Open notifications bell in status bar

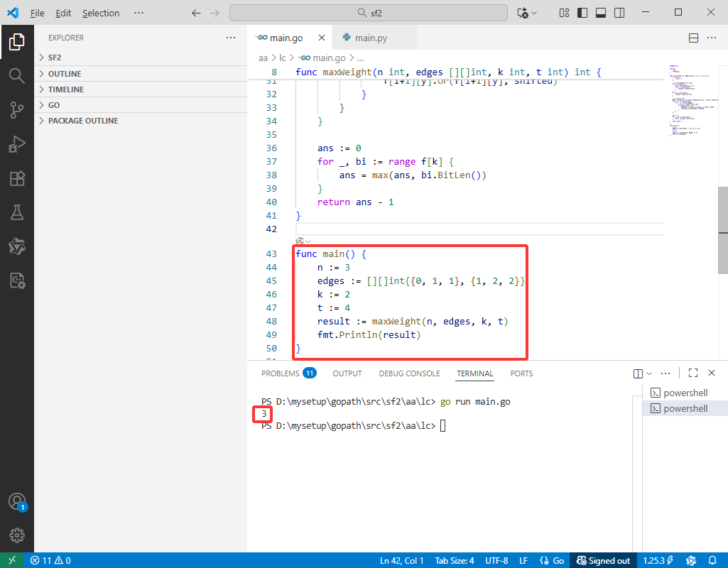point(712,561)
